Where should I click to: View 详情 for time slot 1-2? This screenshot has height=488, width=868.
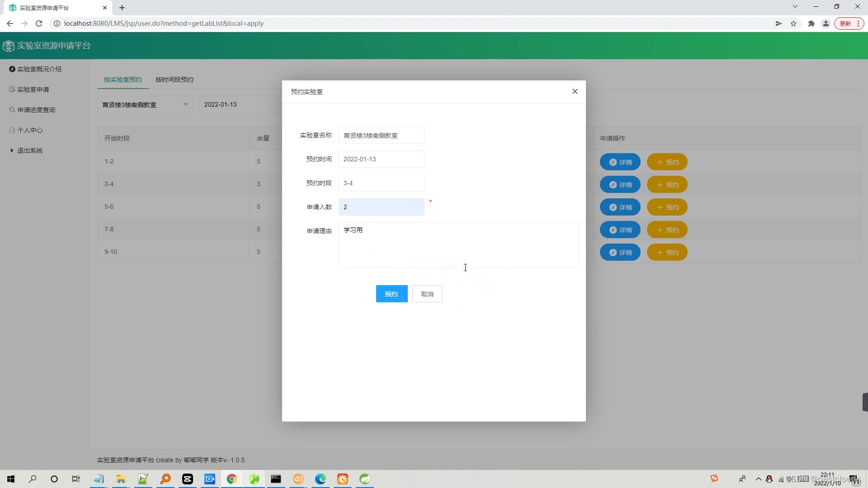(620, 162)
